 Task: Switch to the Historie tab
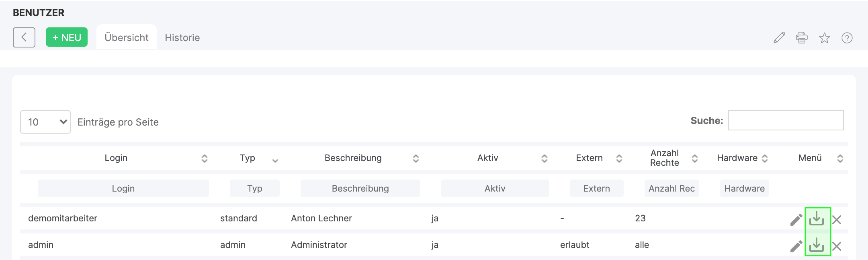[182, 37]
